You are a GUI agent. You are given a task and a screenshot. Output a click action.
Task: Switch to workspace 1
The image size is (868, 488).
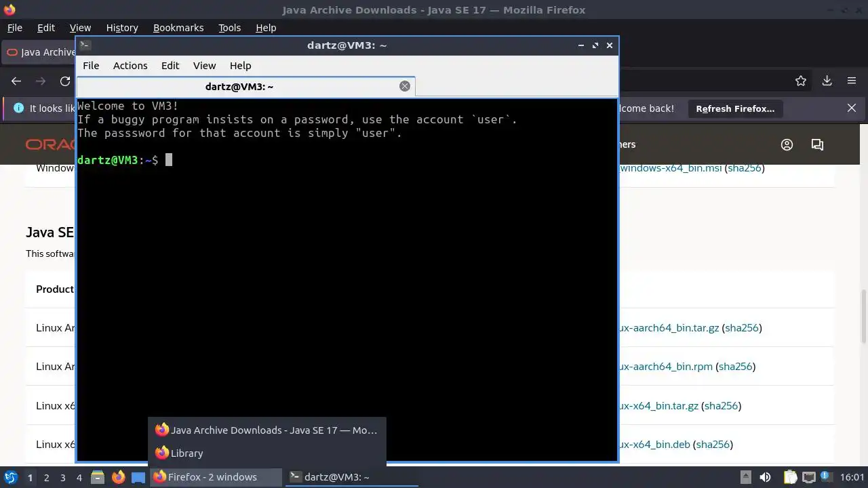pos(30,477)
